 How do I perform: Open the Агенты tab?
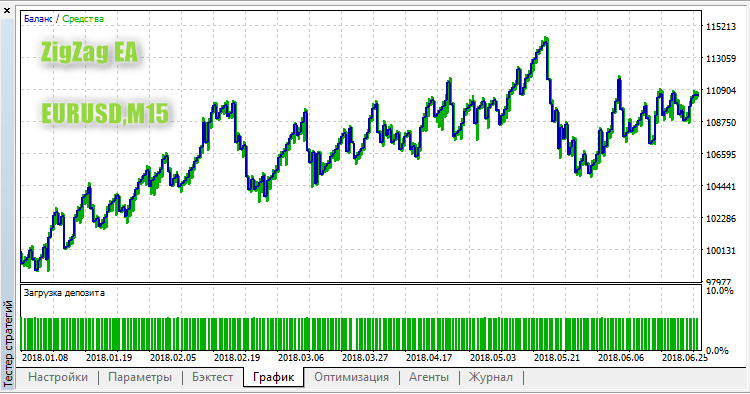click(x=429, y=377)
